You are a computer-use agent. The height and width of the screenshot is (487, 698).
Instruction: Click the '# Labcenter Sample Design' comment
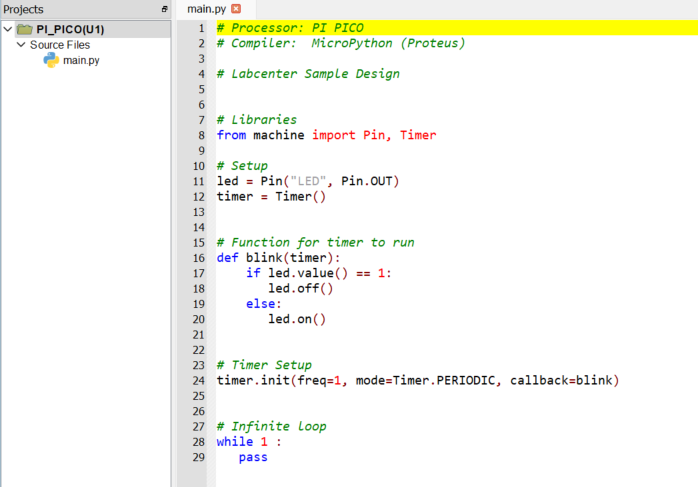308,74
